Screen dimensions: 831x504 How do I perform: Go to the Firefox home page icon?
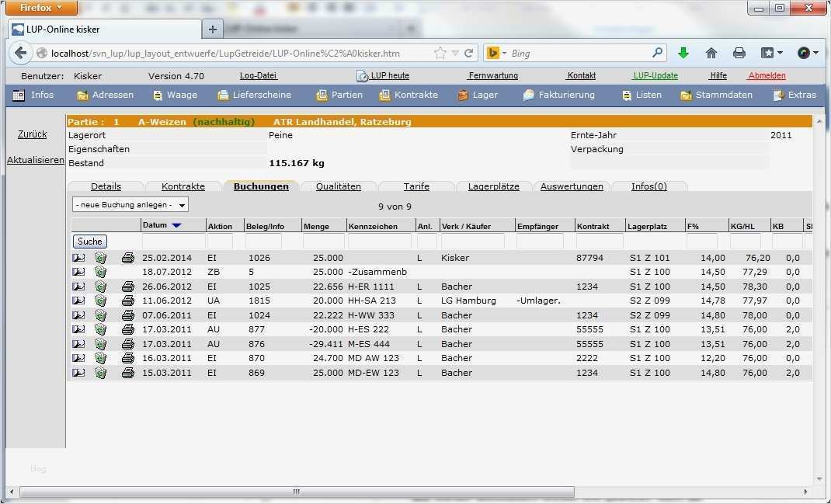[711, 53]
